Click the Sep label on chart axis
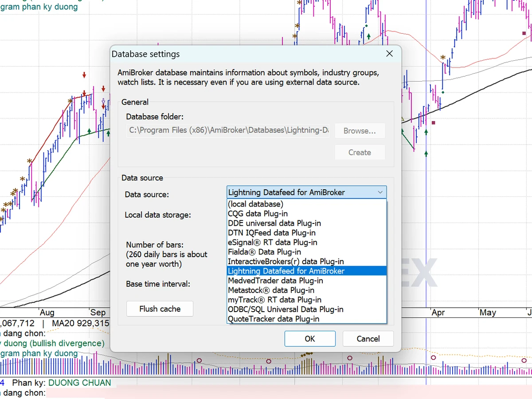 (98, 313)
